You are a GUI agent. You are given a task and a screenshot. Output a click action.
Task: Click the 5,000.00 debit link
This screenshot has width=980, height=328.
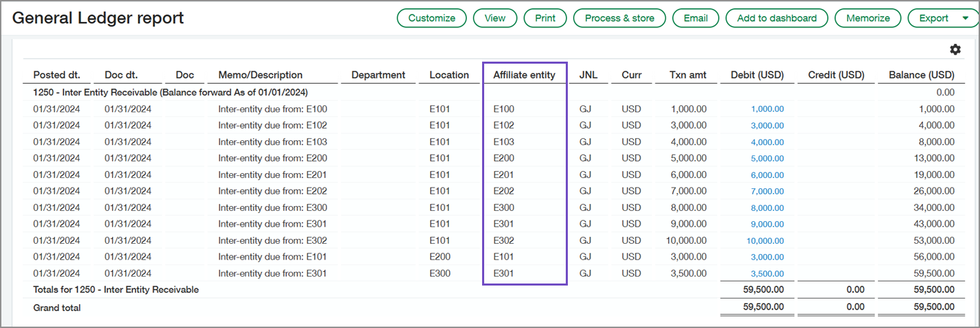click(x=767, y=158)
